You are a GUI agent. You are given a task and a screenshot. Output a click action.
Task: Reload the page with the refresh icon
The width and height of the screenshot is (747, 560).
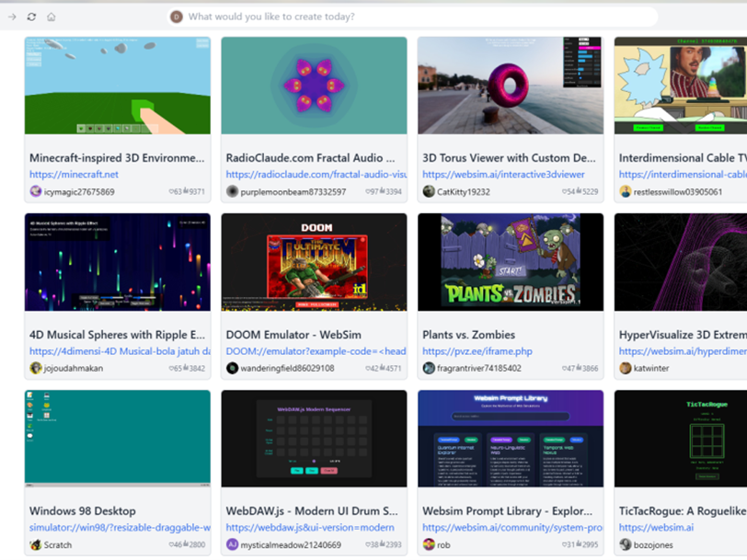pyautogui.click(x=31, y=17)
